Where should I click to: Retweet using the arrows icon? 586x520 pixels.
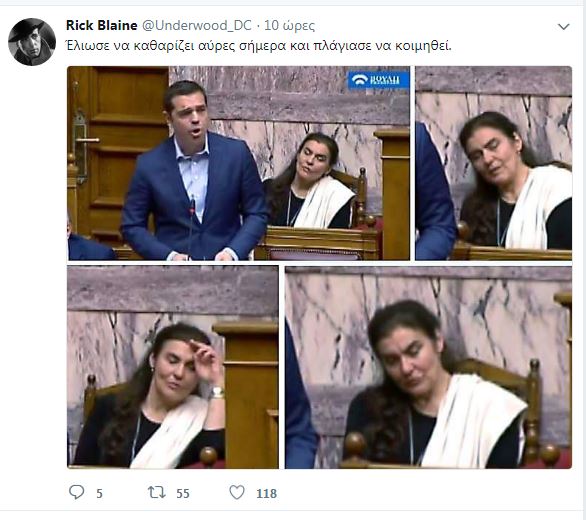pyautogui.click(x=157, y=492)
